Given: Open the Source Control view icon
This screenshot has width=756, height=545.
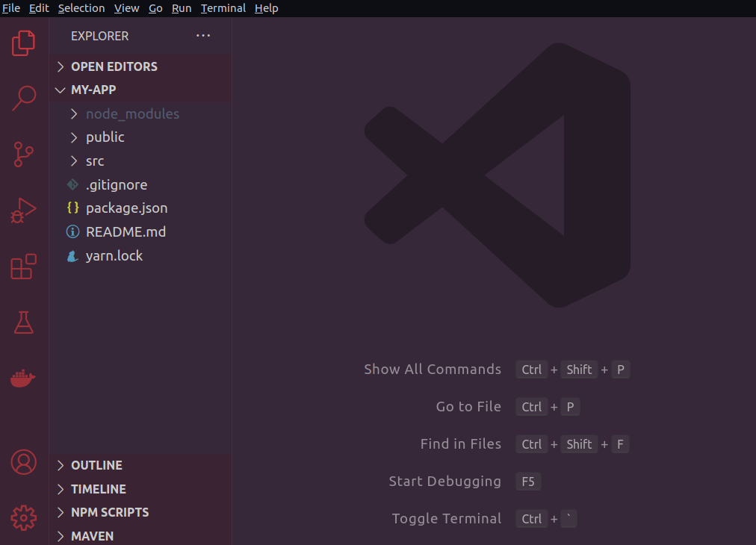Looking at the screenshot, I should pyautogui.click(x=23, y=155).
